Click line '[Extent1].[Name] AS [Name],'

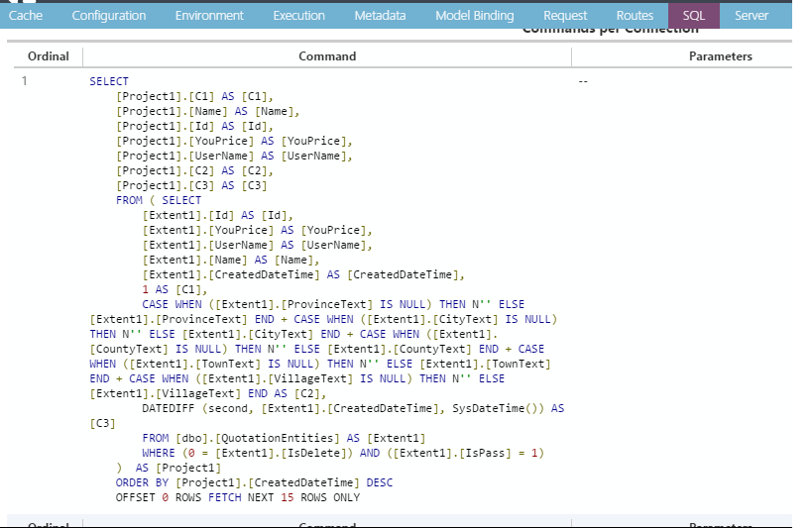[231, 260]
